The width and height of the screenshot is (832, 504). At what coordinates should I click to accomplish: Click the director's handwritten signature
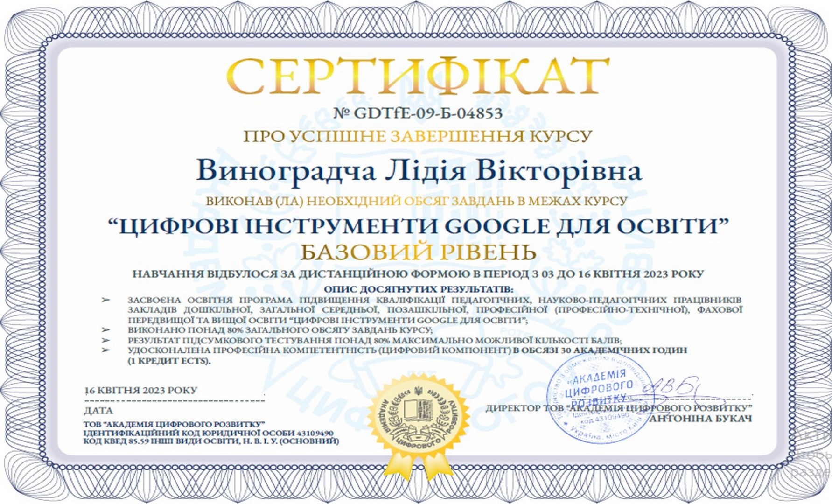[672, 386]
